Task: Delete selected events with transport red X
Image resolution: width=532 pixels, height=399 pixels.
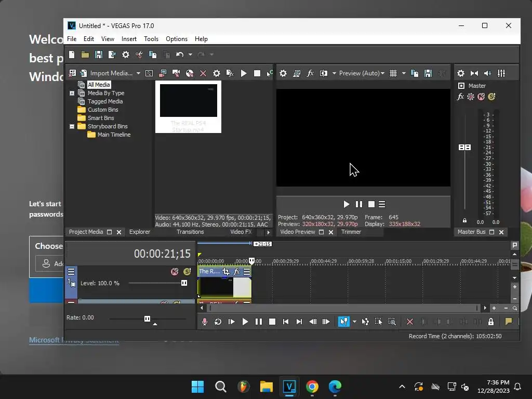Action: point(410,322)
